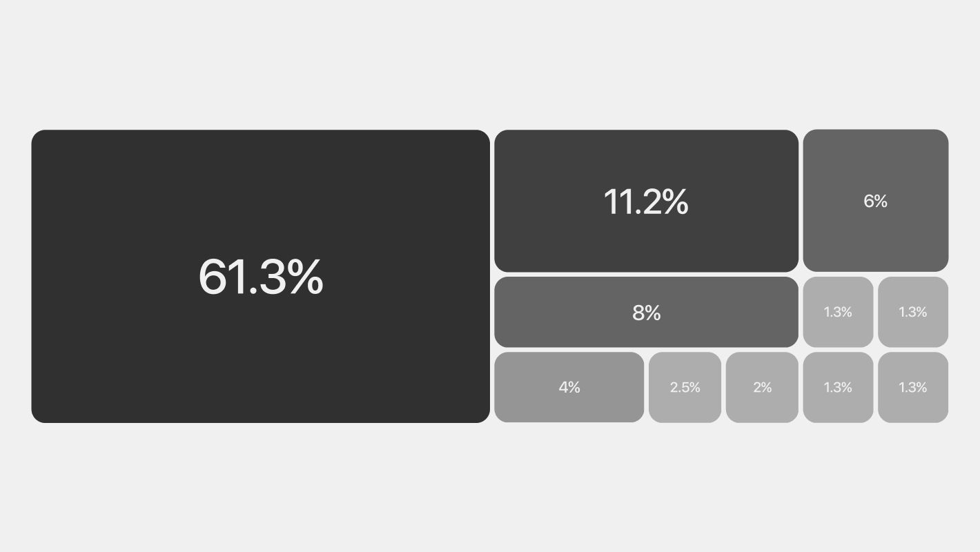This screenshot has height=552, width=980.
Task: Click the "2.5%" text label
Action: (x=685, y=387)
